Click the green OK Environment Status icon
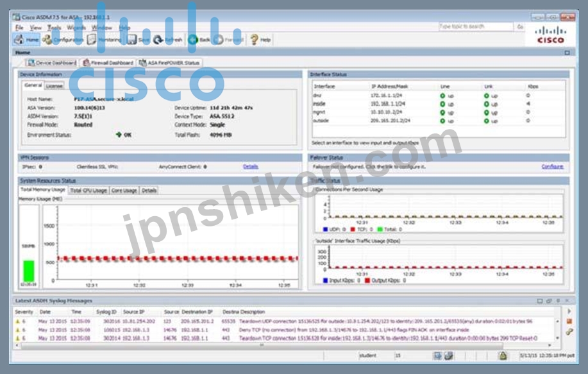588x374 pixels. tap(119, 135)
